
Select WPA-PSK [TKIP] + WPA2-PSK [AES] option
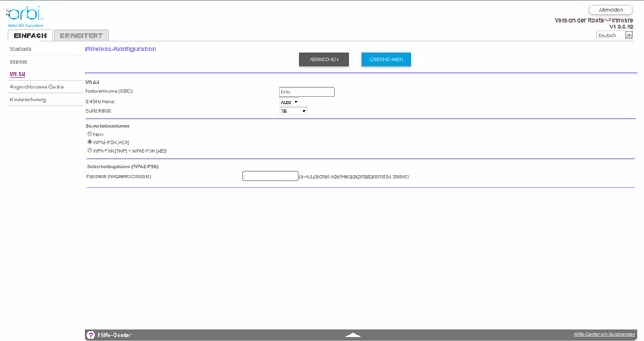(89, 150)
